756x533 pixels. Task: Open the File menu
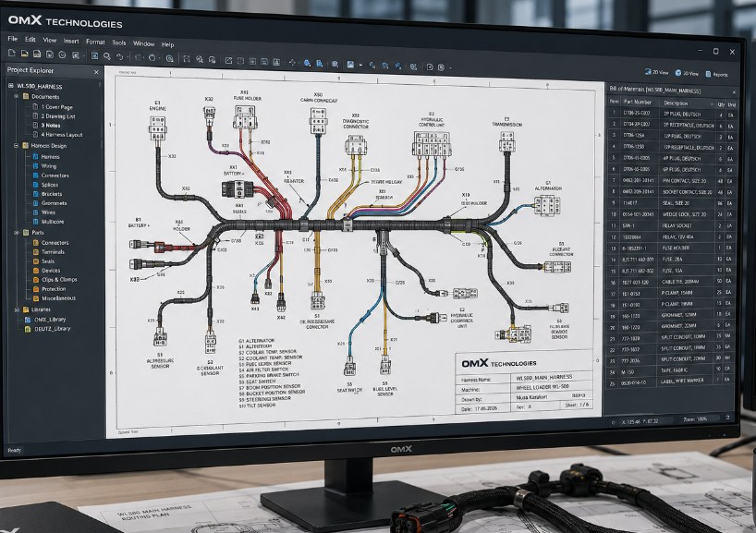pyautogui.click(x=13, y=39)
